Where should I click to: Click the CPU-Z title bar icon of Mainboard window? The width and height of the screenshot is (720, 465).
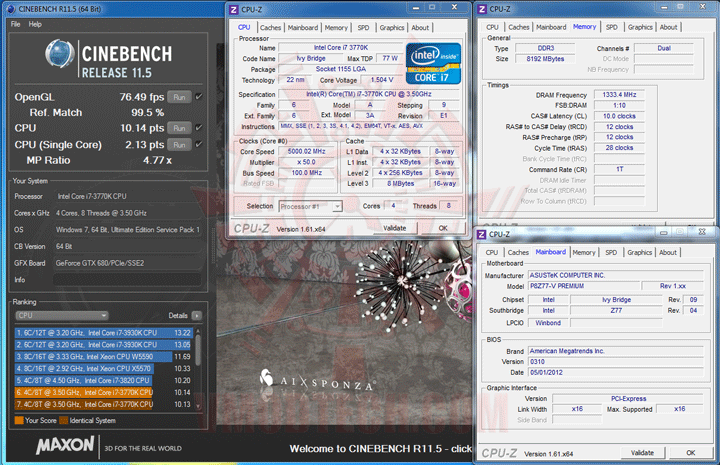(x=481, y=234)
